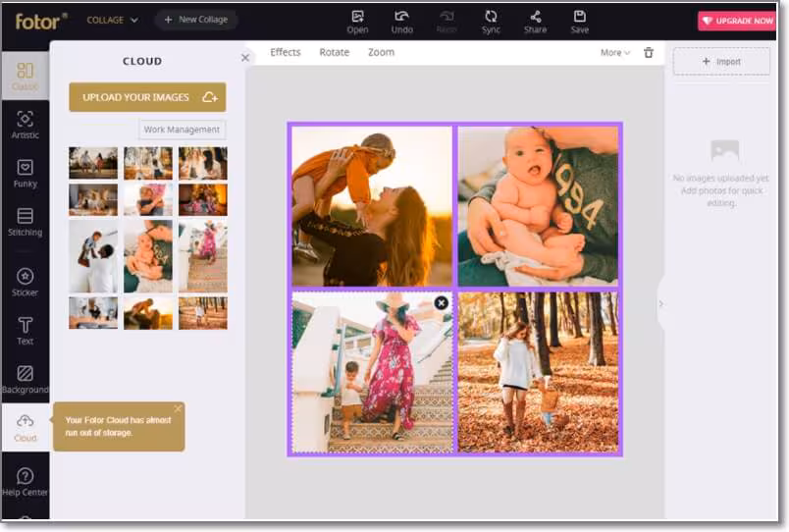Select middle thumbnail in top row
This screenshot has height=532, width=789.
pyautogui.click(x=148, y=163)
